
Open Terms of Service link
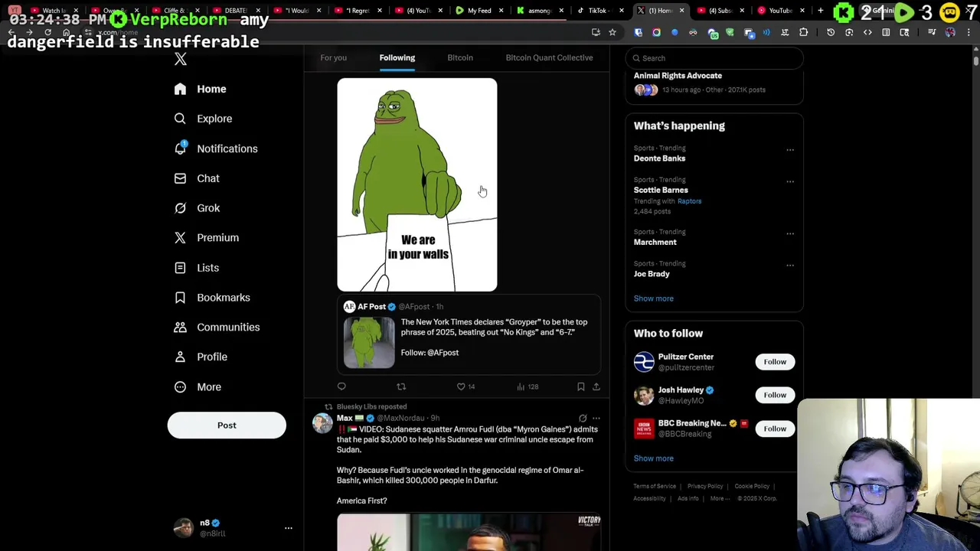tap(655, 487)
